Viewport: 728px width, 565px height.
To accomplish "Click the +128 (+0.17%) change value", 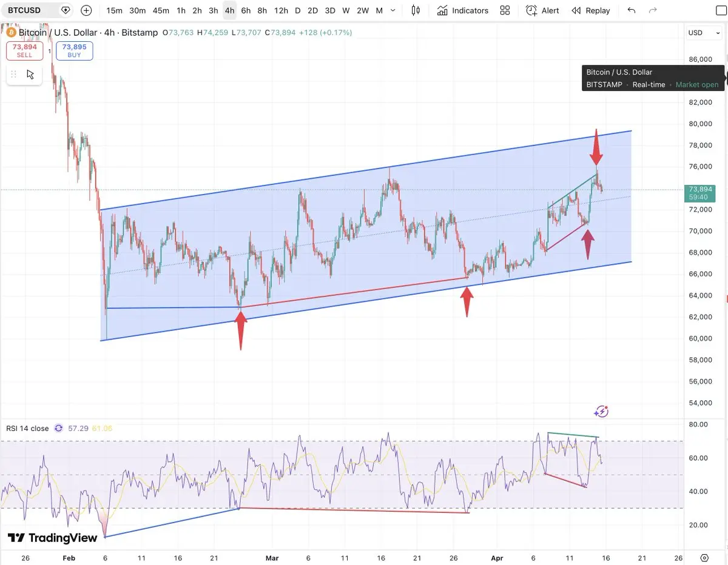I will [325, 33].
